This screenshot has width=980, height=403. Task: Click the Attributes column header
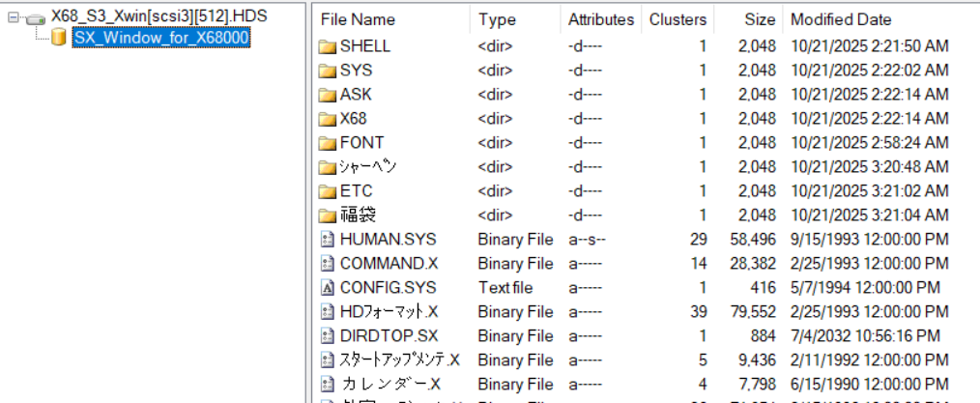601,19
